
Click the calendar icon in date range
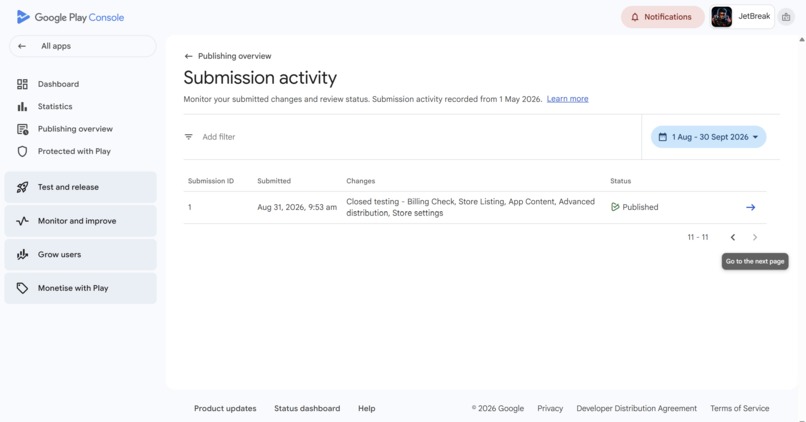click(x=663, y=137)
